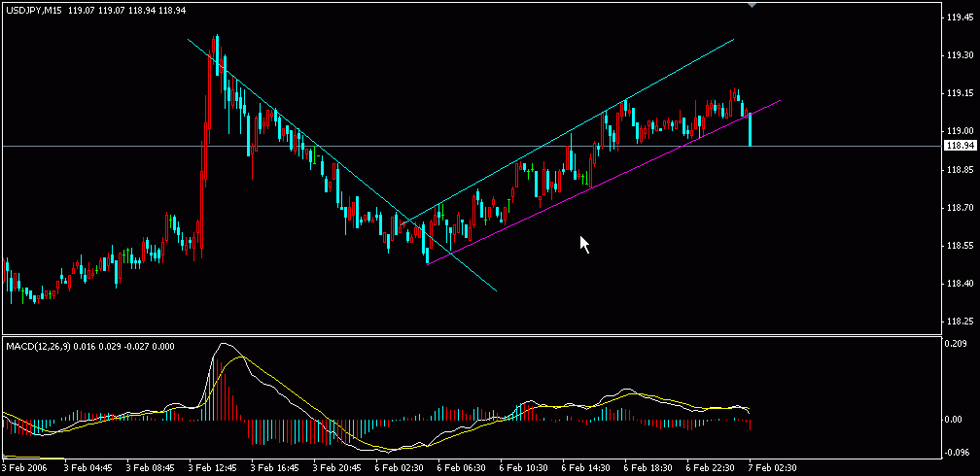Click the 3 Feb 2006 time label
Screen dimensions: 980x476
point(23,467)
